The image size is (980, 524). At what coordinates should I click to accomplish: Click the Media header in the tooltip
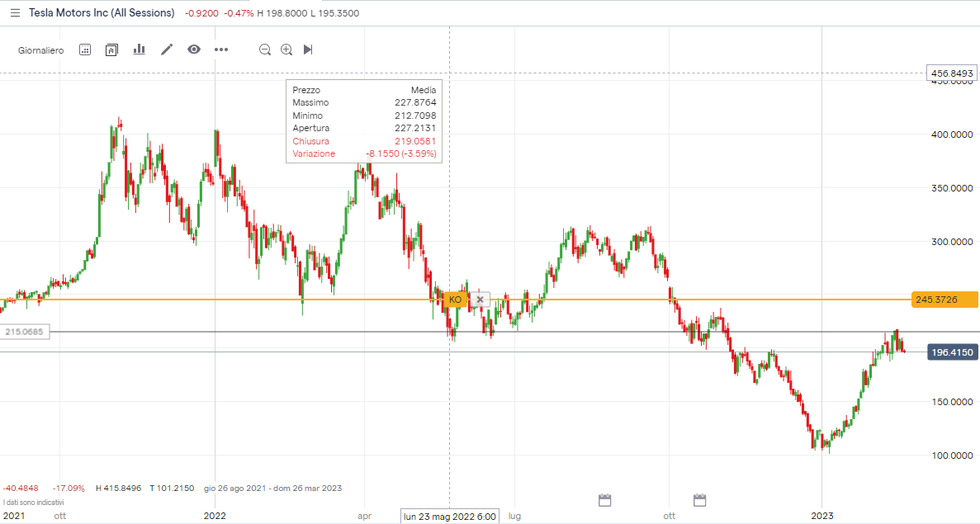coord(424,90)
